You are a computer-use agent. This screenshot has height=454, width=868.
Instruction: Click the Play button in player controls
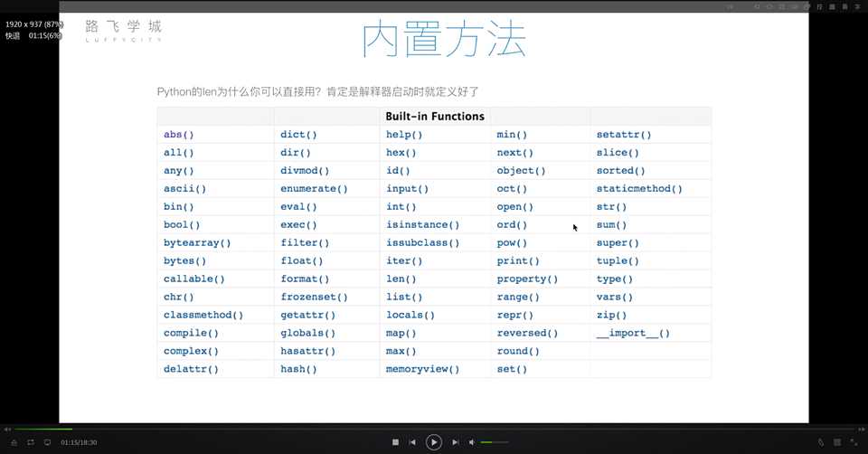(433, 442)
